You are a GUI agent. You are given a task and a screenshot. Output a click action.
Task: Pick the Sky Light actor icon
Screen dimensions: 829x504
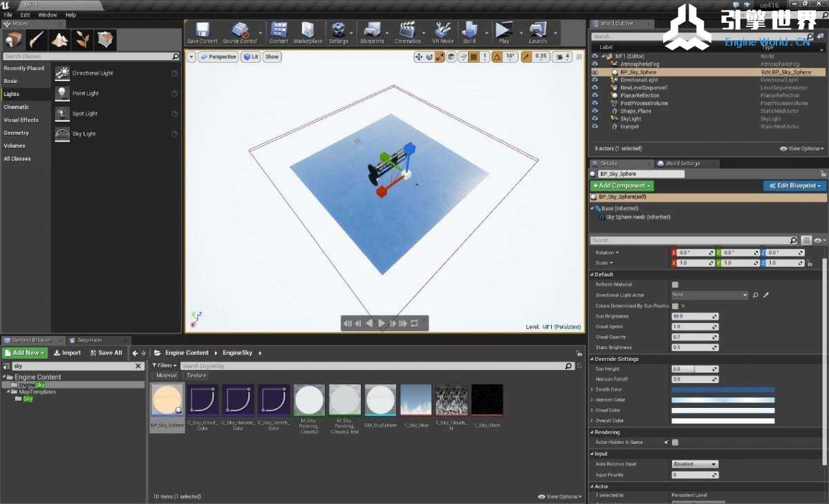coord(62,134)
